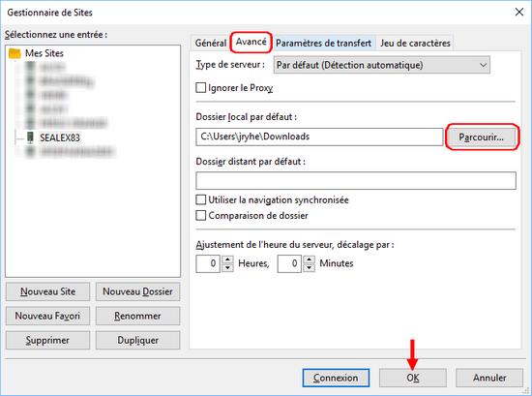
Task: Open the Paramètres de transfert tab
Action: pos(323,44)
